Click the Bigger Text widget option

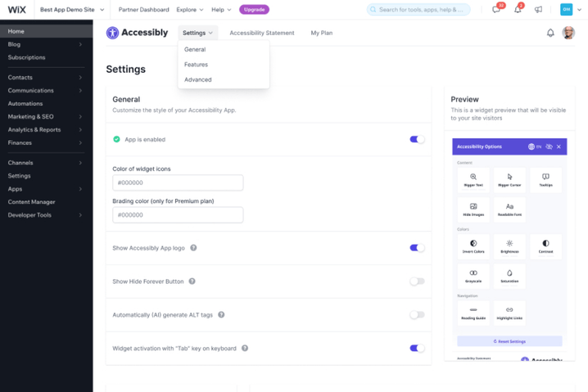pos(473,179)
